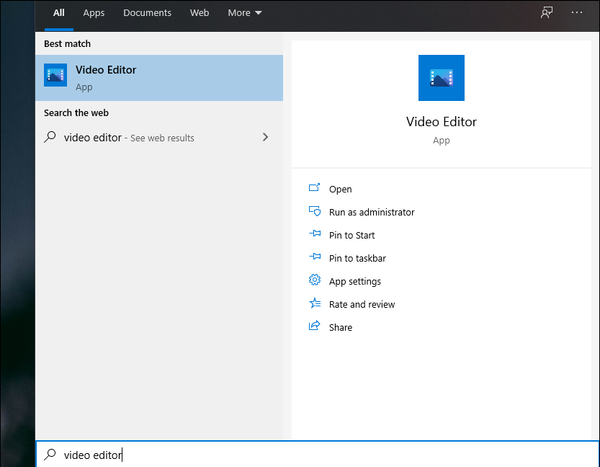The width and height of the screenshot is (600, 467).
Task: Switch to the Apps tab
Action: pos(94,13)
